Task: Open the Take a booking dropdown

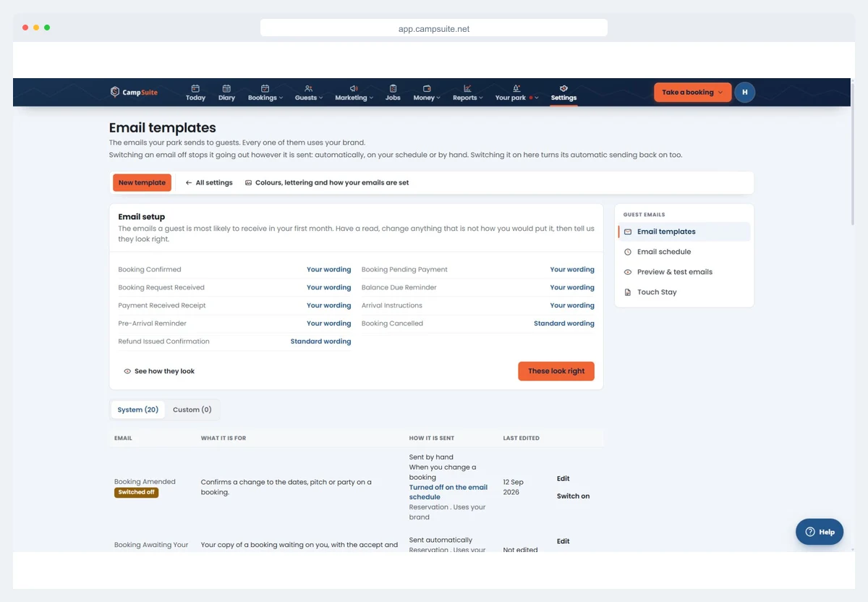Action: [x=693, y=93]
